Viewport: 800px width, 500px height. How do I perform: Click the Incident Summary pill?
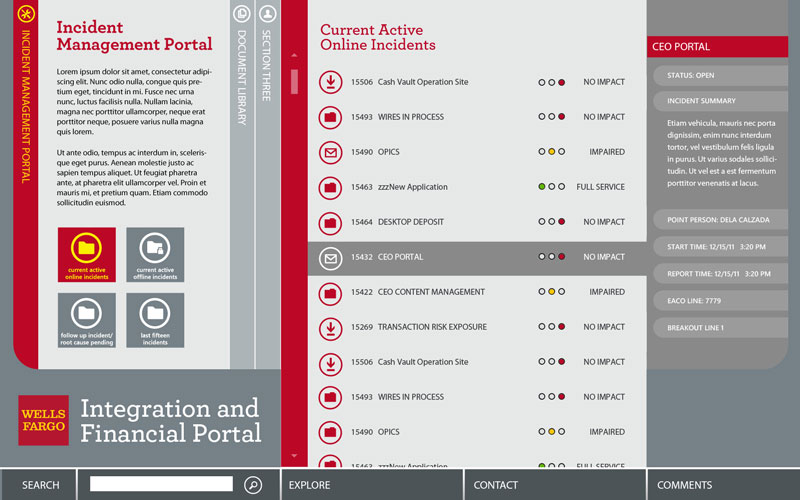[720, 101]
